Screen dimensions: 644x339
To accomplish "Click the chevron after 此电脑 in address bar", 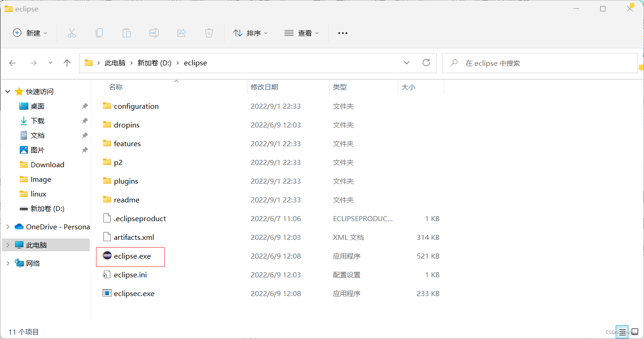I will click(131, 63).
